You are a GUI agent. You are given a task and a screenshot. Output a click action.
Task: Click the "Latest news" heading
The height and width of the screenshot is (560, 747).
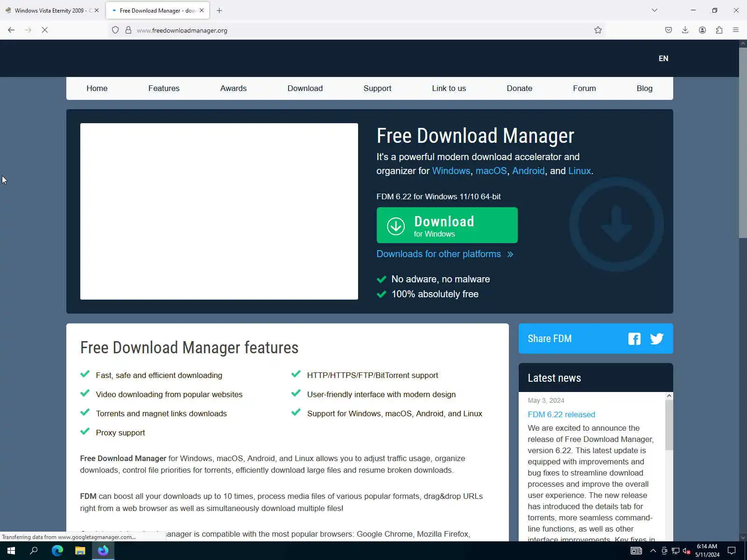click(554, 378)
